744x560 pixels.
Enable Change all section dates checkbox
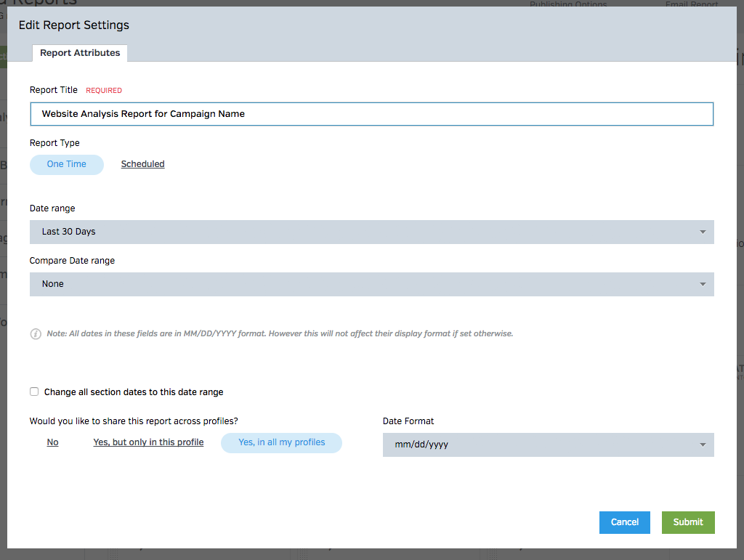pyautogui.click(x=34, y=391)
